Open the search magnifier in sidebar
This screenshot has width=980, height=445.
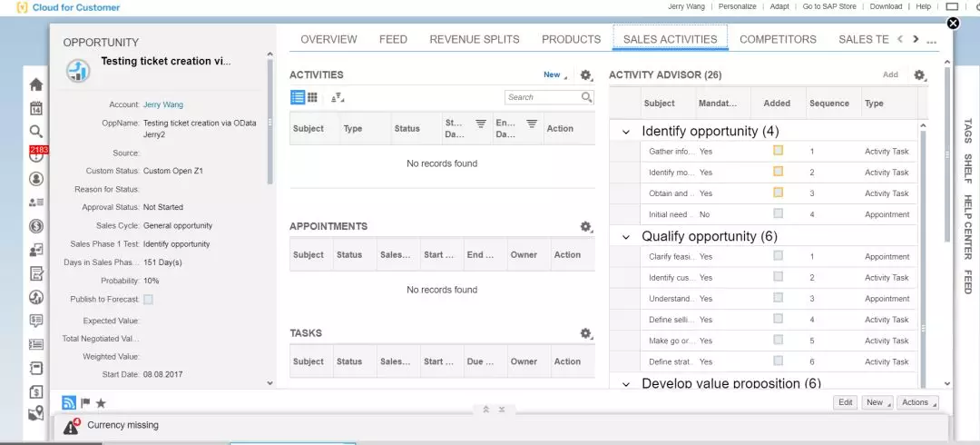[x=36, y=132]
